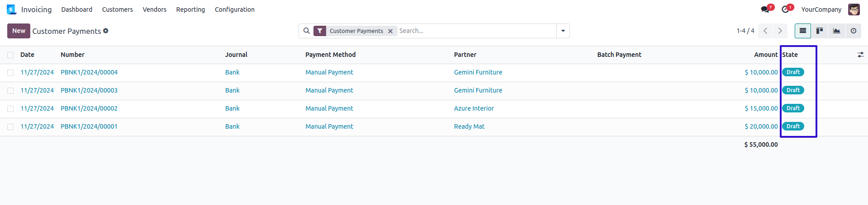Switch to activity view
868x205 pixels.
coord(853,31)
